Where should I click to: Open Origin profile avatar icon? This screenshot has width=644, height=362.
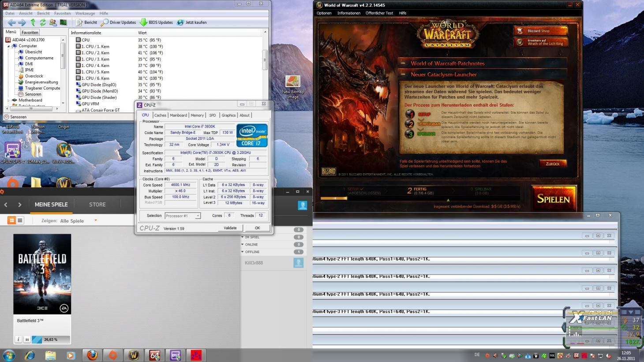click(302, 205)
